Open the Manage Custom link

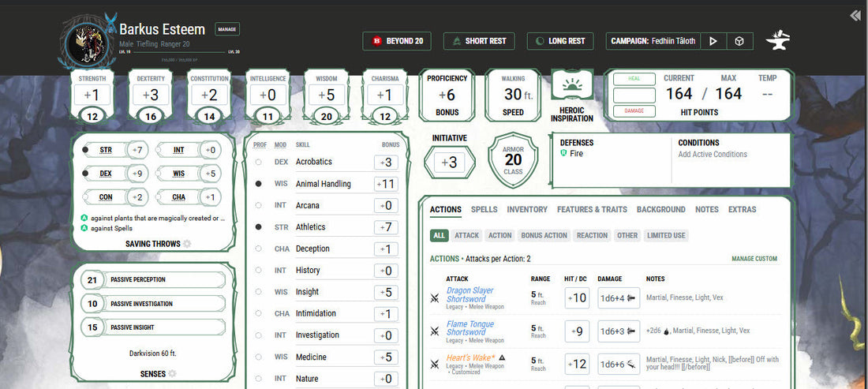point(754,259)
